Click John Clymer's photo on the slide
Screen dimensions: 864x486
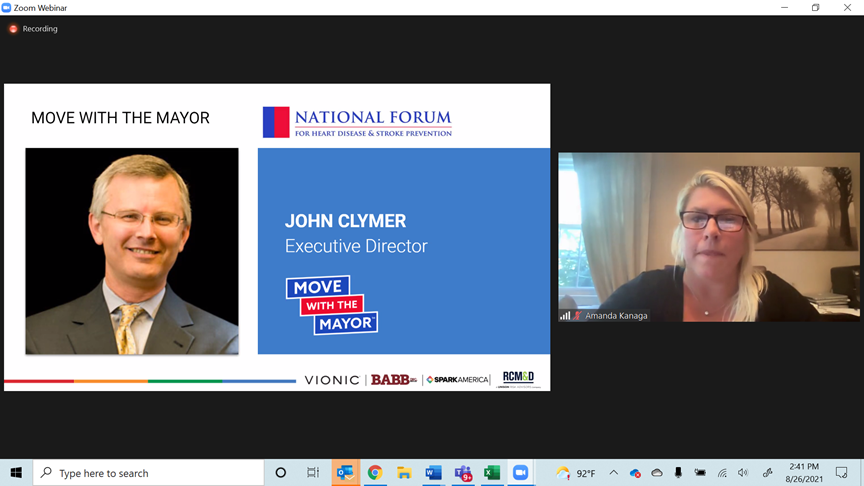click(x=132, y=251)
